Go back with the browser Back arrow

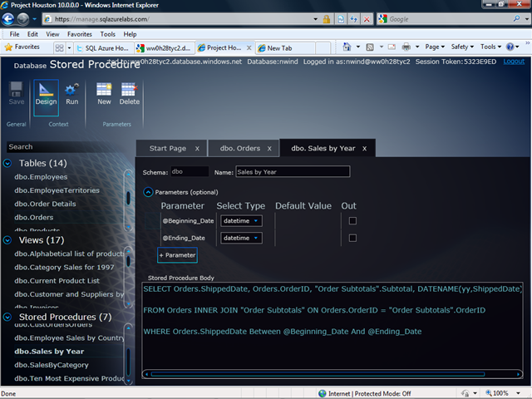pyautogui.click(x=7, y=19)
